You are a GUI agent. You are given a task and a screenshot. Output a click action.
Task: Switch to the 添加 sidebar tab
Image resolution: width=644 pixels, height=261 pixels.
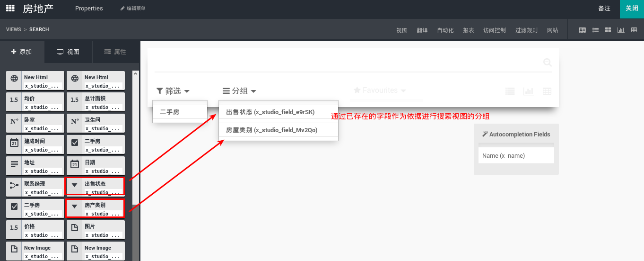click(22, 52)
